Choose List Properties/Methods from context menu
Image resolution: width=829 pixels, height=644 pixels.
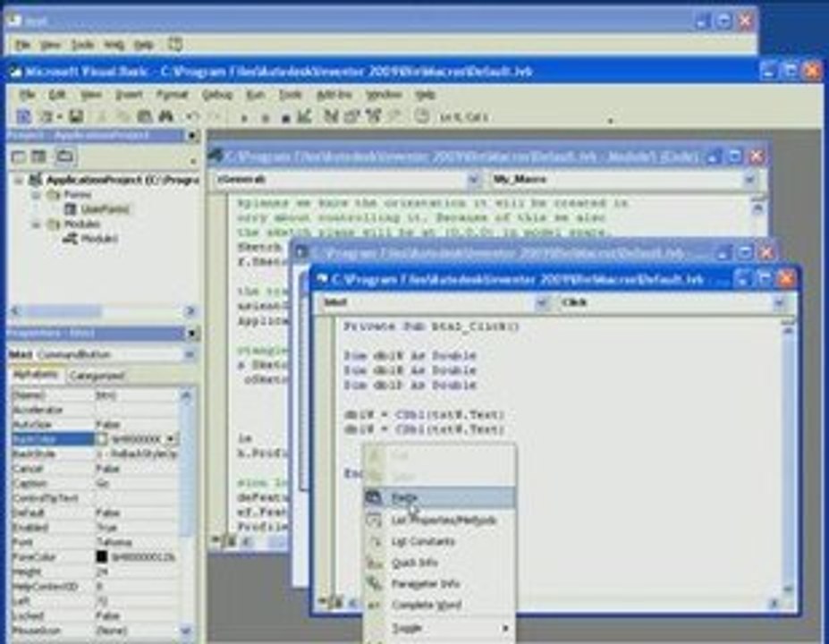439,521
